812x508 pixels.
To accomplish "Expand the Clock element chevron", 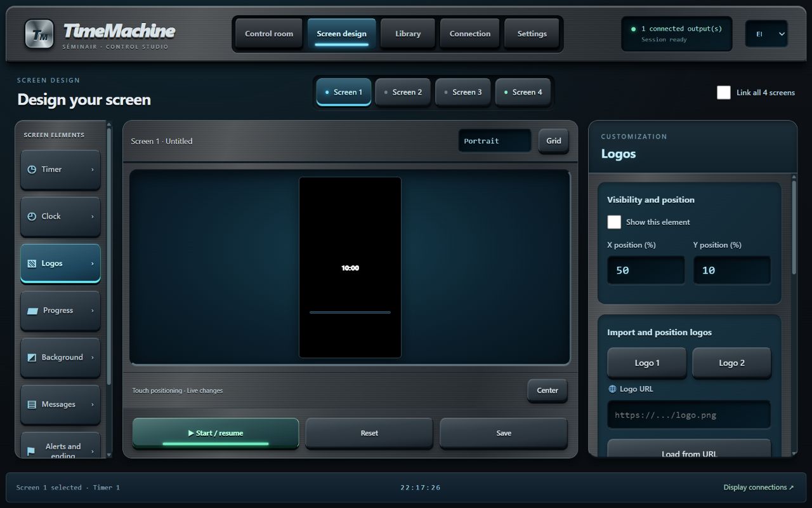I will point(93,217).
